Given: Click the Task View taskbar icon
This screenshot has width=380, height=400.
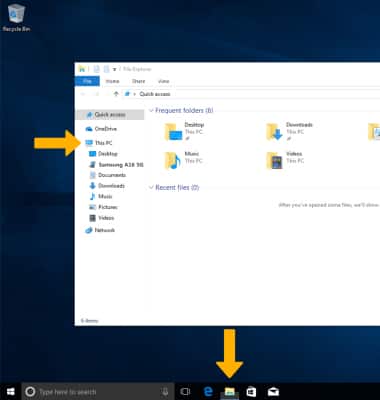Looking at the screenshot, I should 185,392.
